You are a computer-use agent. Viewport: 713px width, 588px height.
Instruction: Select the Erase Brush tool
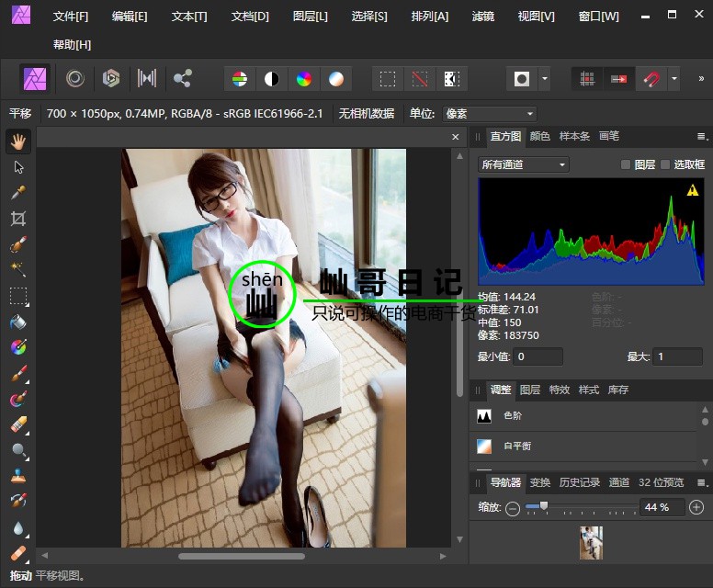tap(18, 425)
